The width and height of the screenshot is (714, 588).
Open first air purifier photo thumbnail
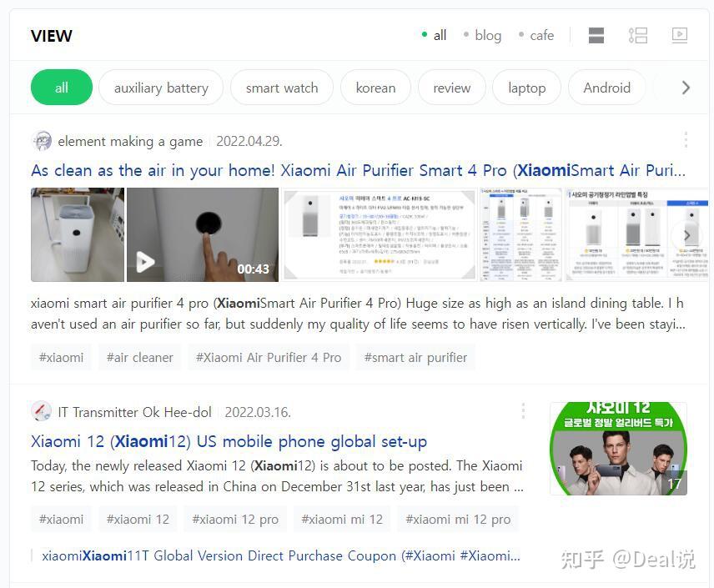(x=78, y=234)
